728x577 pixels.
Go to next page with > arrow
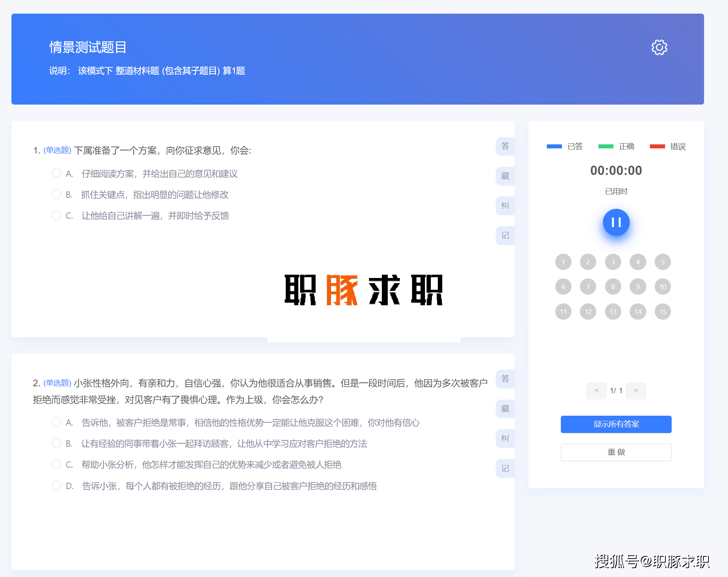click(x=636, y=390)
